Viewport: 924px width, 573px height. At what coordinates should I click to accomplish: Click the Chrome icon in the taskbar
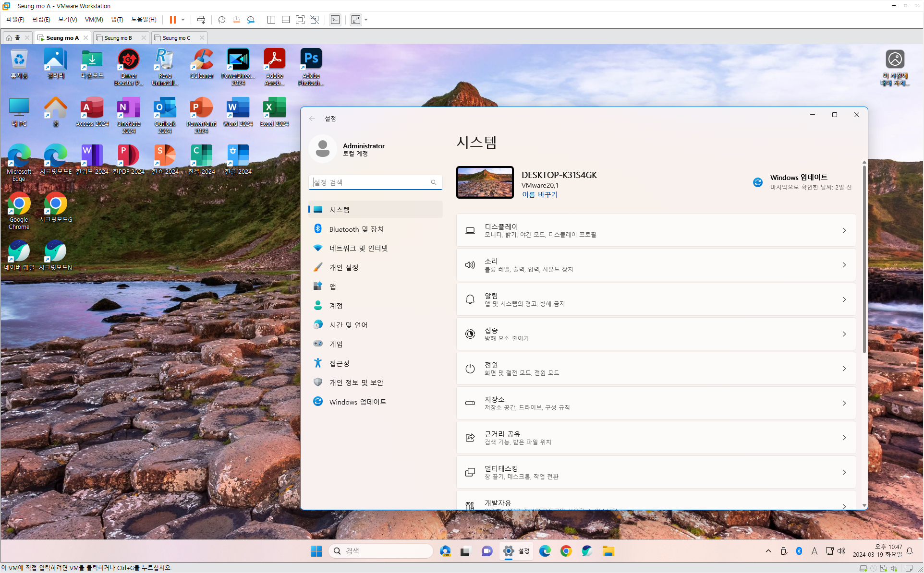(566, 551)
